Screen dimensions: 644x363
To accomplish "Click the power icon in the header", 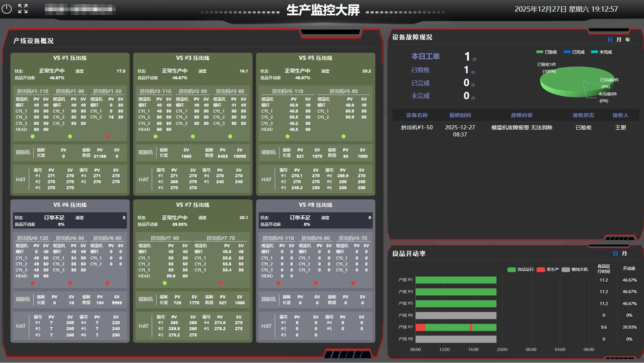I will (x=7, y=9).
